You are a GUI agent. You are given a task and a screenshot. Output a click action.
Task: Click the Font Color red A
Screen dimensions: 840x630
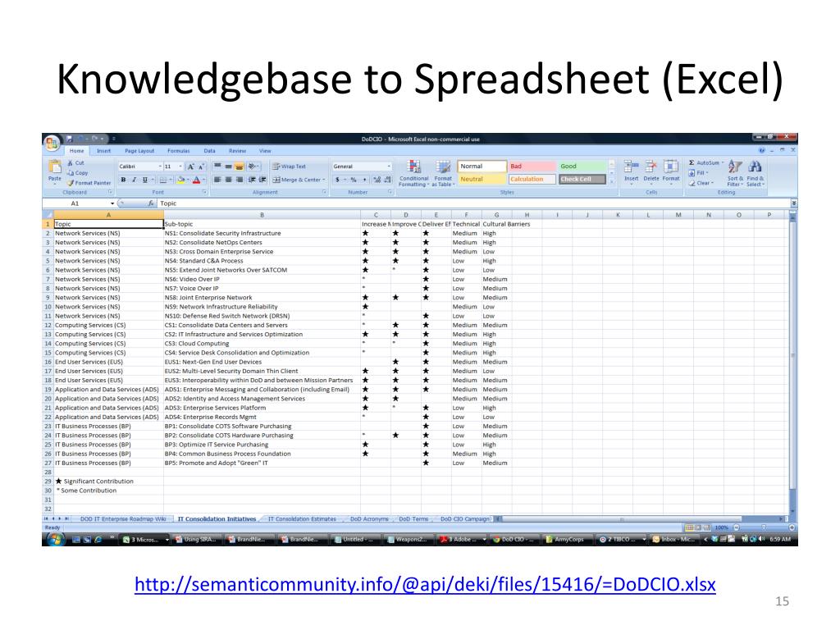point(197,180)
